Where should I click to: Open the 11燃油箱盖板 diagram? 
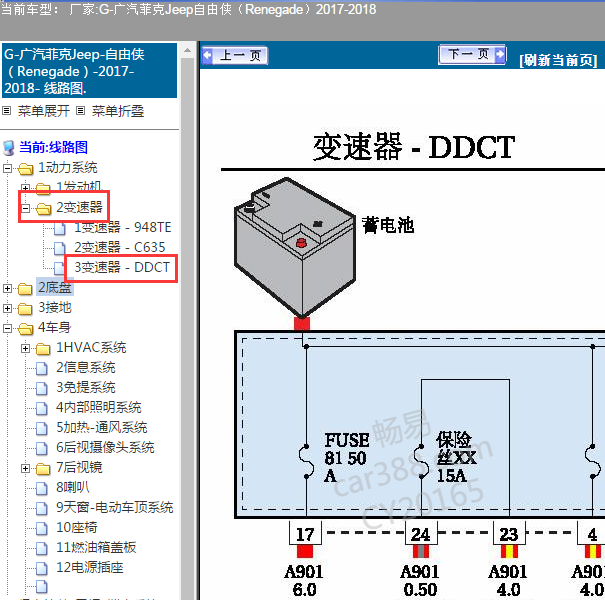[x=96, y=548]
